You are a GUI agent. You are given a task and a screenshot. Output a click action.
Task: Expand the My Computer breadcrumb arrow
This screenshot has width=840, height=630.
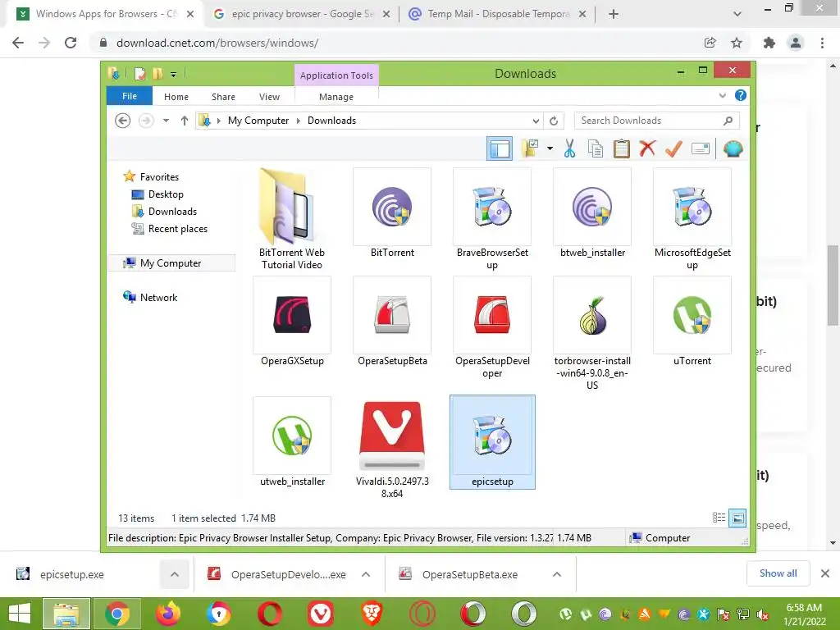[x=299, y=121]
